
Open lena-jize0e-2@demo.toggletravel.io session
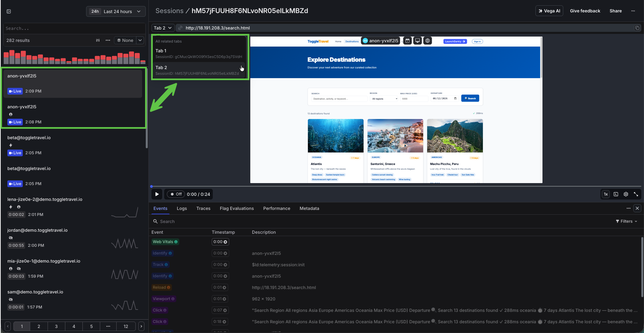[x=73, y=207]
